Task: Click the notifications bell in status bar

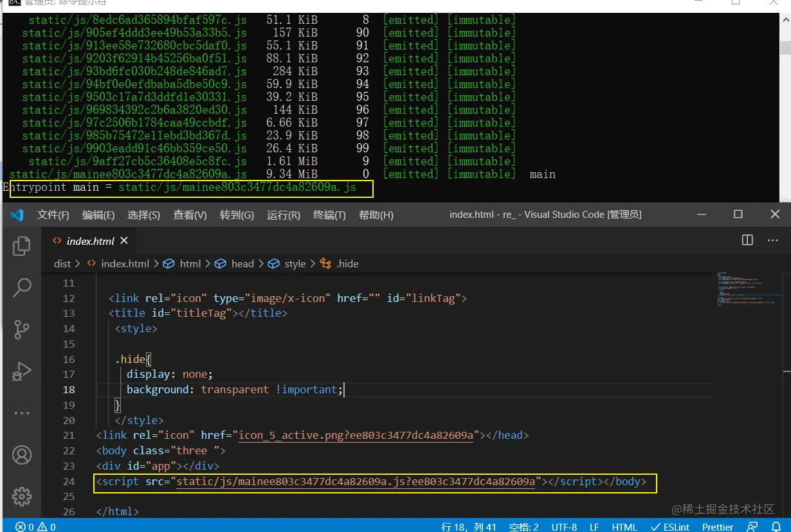Action: [x=776, y=526]
